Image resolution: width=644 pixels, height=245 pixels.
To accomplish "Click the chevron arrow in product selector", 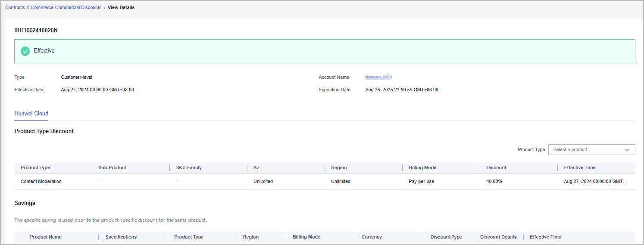I will point(627,149).
